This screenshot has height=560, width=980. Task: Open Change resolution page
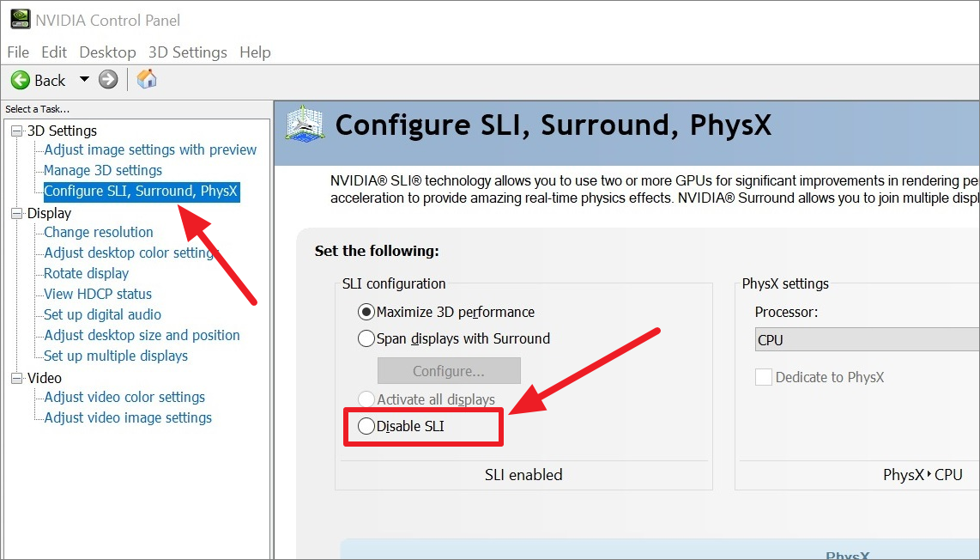pos(98,232)
